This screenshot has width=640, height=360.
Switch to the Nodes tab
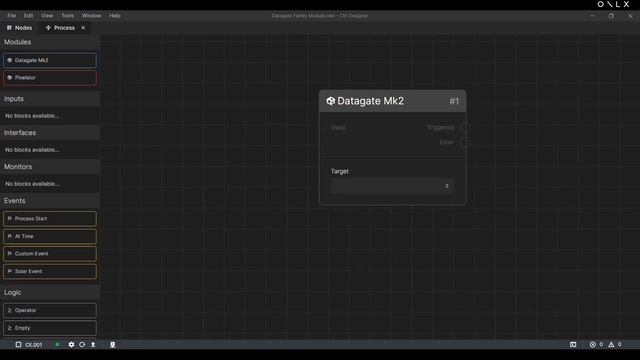pyautogui.click(x=19, y=28)
